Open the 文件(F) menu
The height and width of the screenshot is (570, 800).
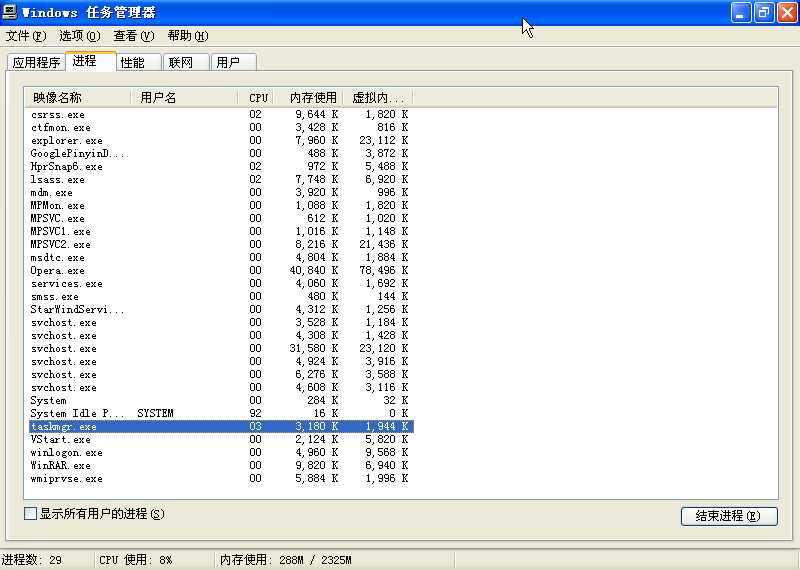click(x=26, y=36)
